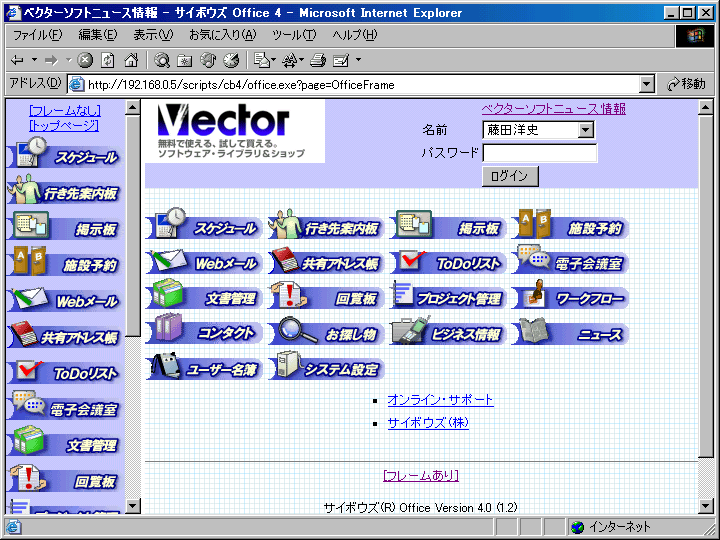Click the browser Refresh button
Image resolution: width=720 pixels, height=540 pixels.
(108, 60)
